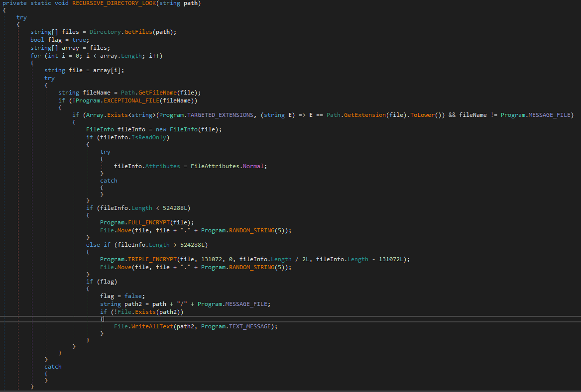Image resolution: width=581 pixels, height=392 pixels.
Task: Click 524288L in the less-than comparison
Action: coord(175,208)
